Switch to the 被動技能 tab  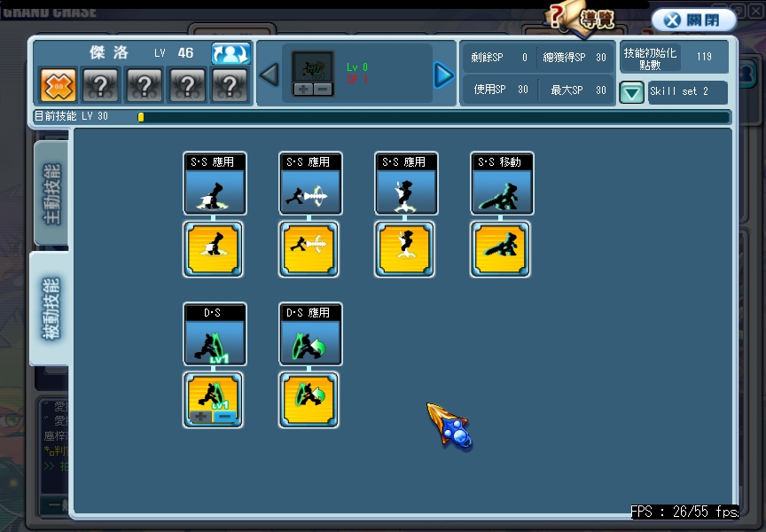click(51, 309)
